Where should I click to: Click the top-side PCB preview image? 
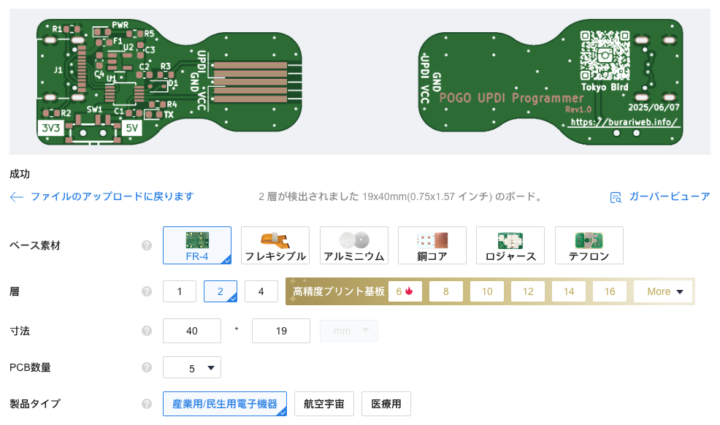(169, 83)
